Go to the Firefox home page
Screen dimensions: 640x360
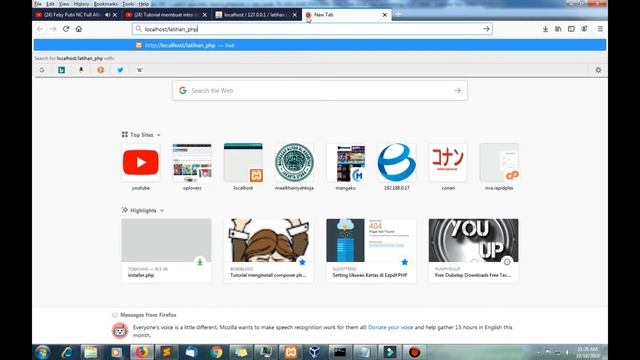click(x=79, y=29)
